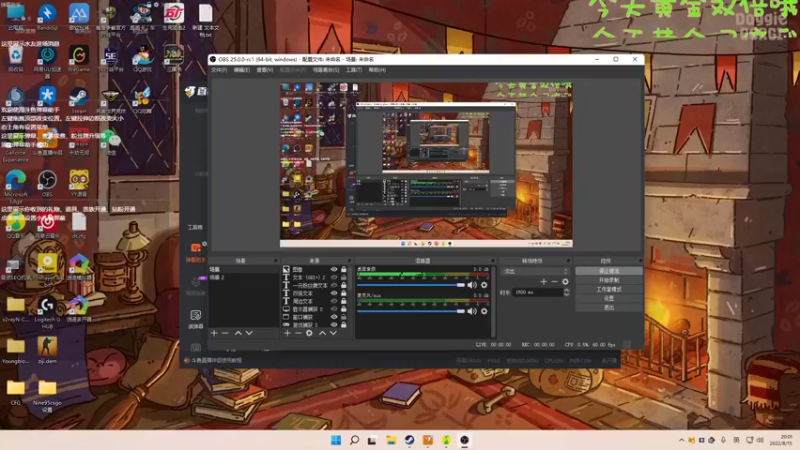Click the 开始录制 start recording button
800x450 pixels.
coord(609,280)
